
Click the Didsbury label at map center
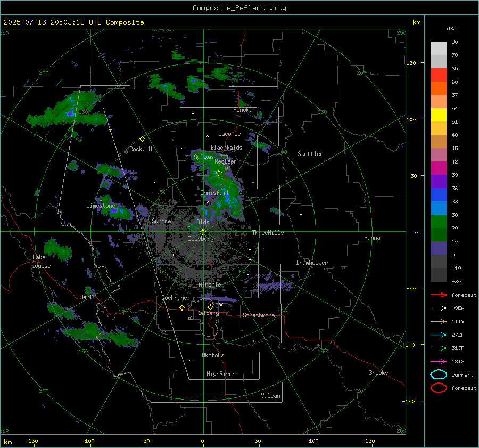click(x=201, y=239)
